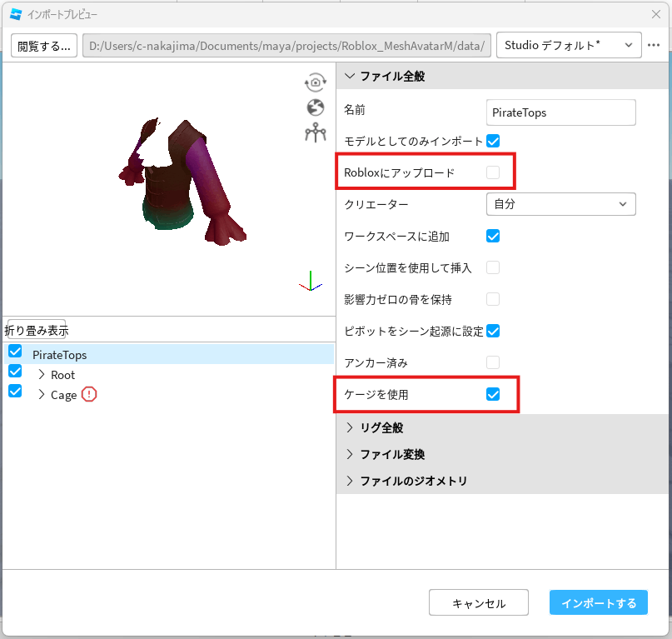Viewport: 672px width, 639px height.
Task: Toggle the rig skeleton visualization icon
Action: coord(316,132)
